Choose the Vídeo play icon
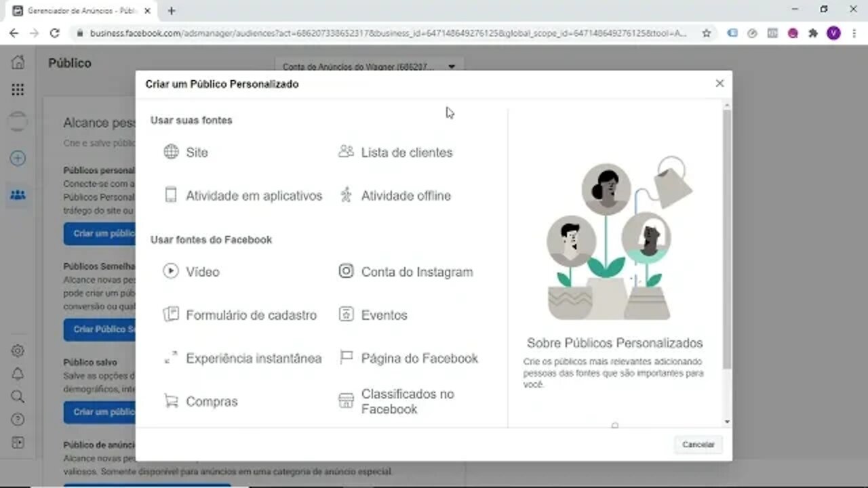Image resolution: width=868 pixels, height=488 pixels. point(171,271)
